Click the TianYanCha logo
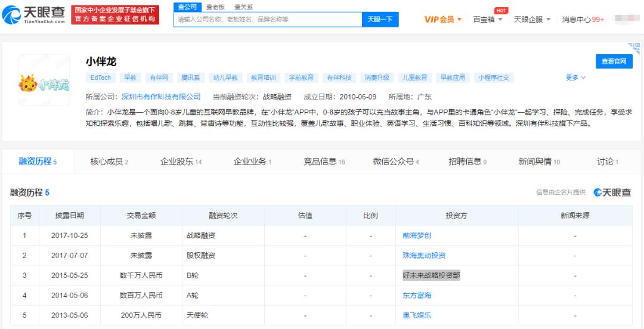This screenshot has height=329, width=644. [33, 15]
